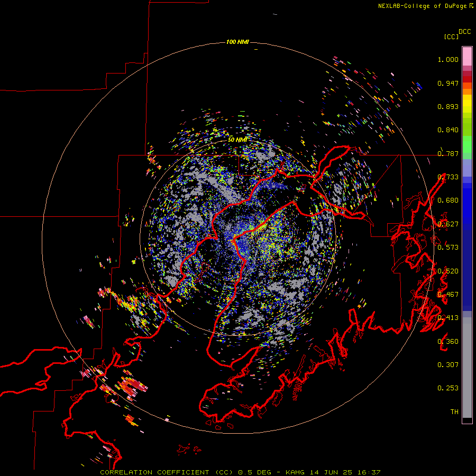Click the TH threshold label

point(454,412)
